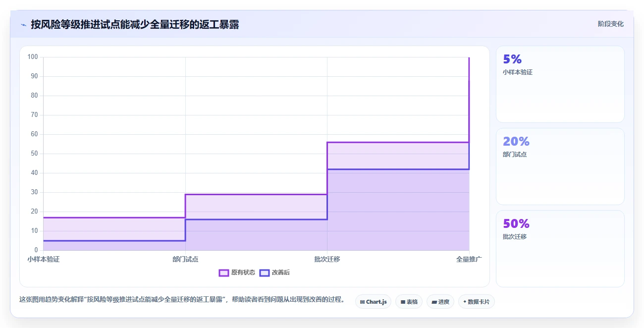Click the y-axis value 30
The image size is (644, 328).
click(x=34, y=192)
